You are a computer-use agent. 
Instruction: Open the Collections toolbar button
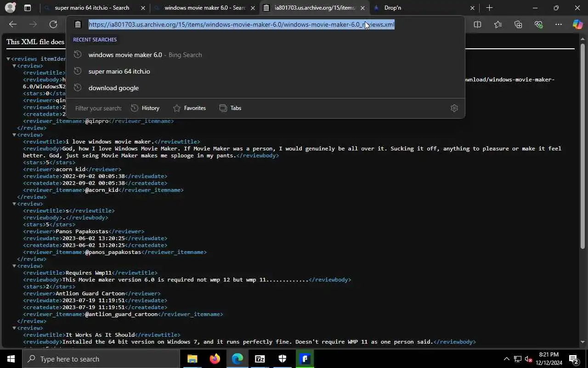pyautogui.click(x=518, y=24)
